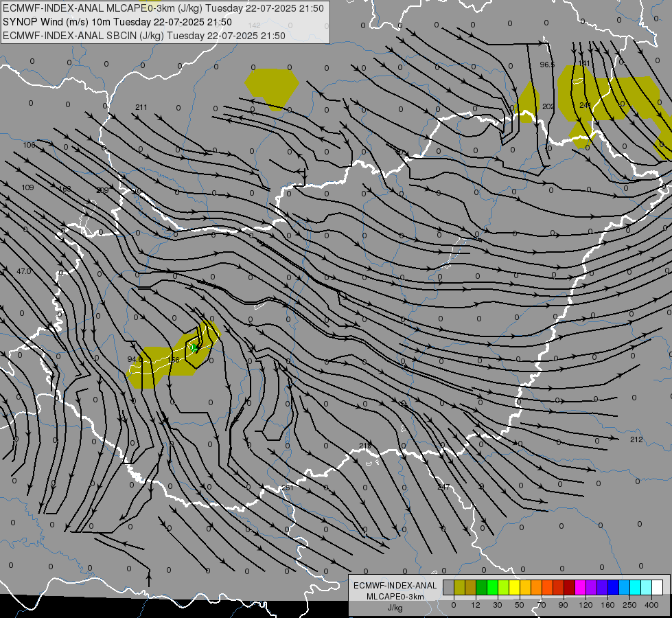672x618 pixels.
Task: Click the green marker beside value 156
Action: tap(194, 347)
